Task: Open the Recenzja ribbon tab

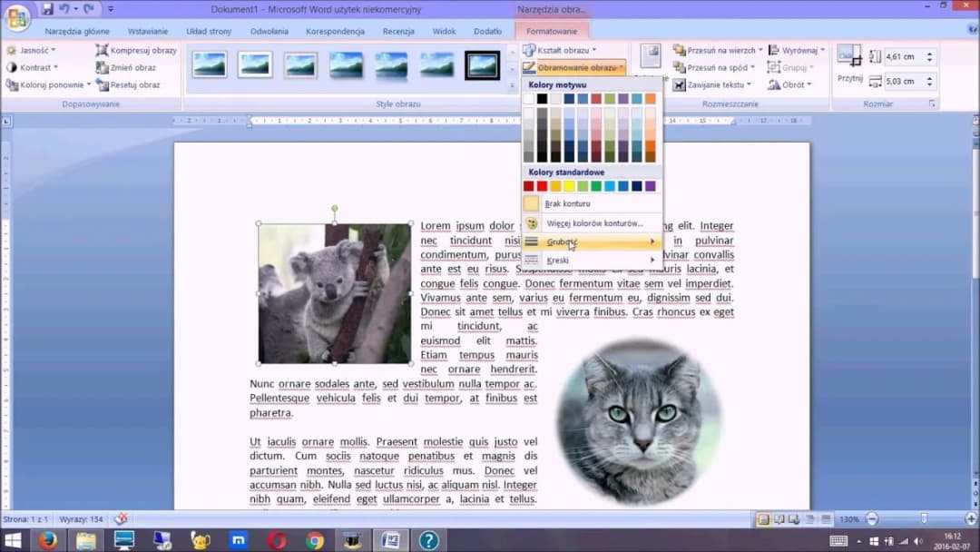Action: [x=398, y=31]
